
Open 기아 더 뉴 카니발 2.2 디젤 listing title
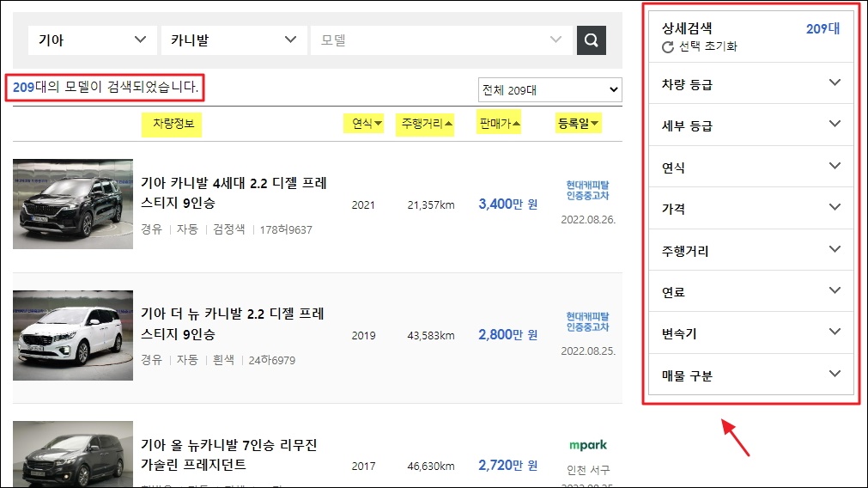click(x=233, y=324)
